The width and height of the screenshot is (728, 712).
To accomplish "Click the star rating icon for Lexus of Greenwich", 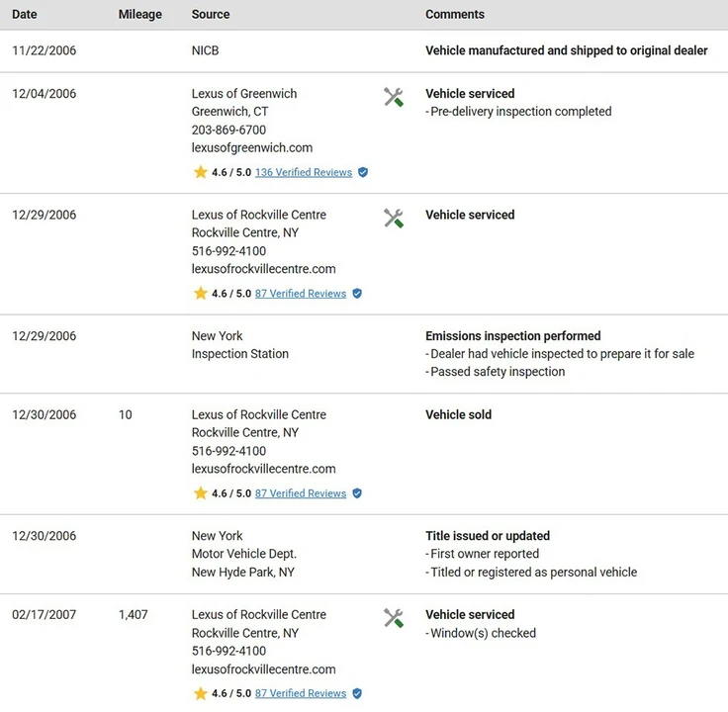I will coord(200,172).
